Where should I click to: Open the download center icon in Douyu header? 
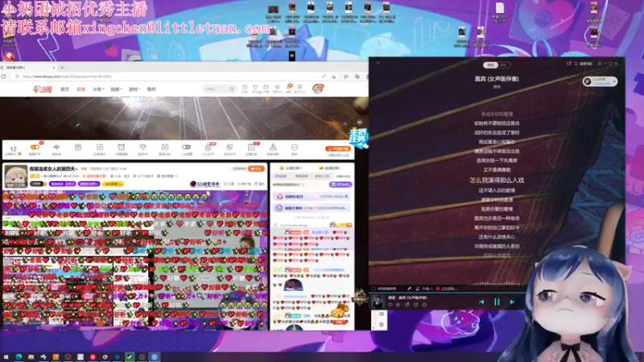[x=277, y=88]
